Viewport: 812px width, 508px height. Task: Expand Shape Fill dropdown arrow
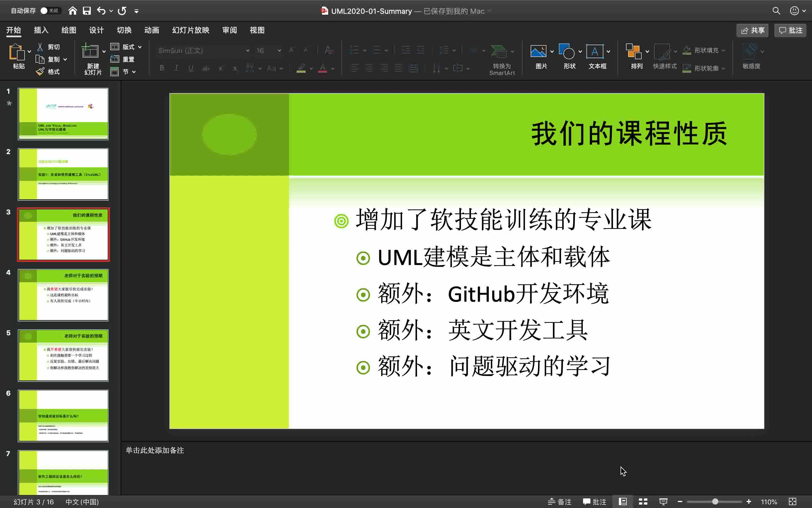tap(723, 51)
